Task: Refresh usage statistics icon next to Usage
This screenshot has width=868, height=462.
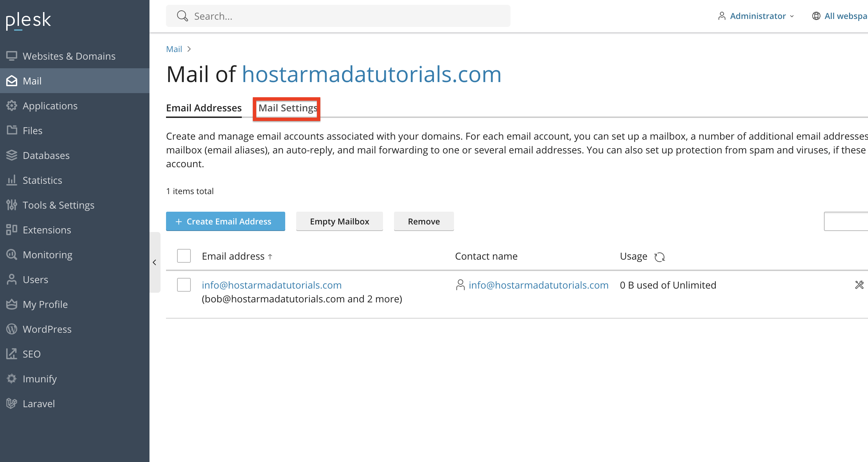Action: (660, 257)
